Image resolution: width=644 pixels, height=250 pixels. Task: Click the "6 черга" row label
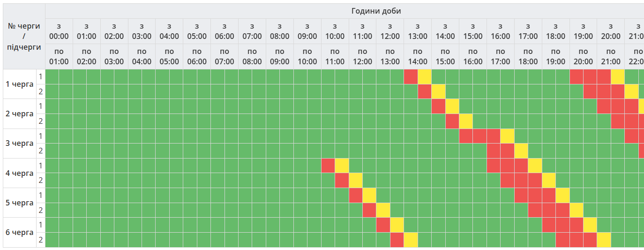(x=19, y=232)
